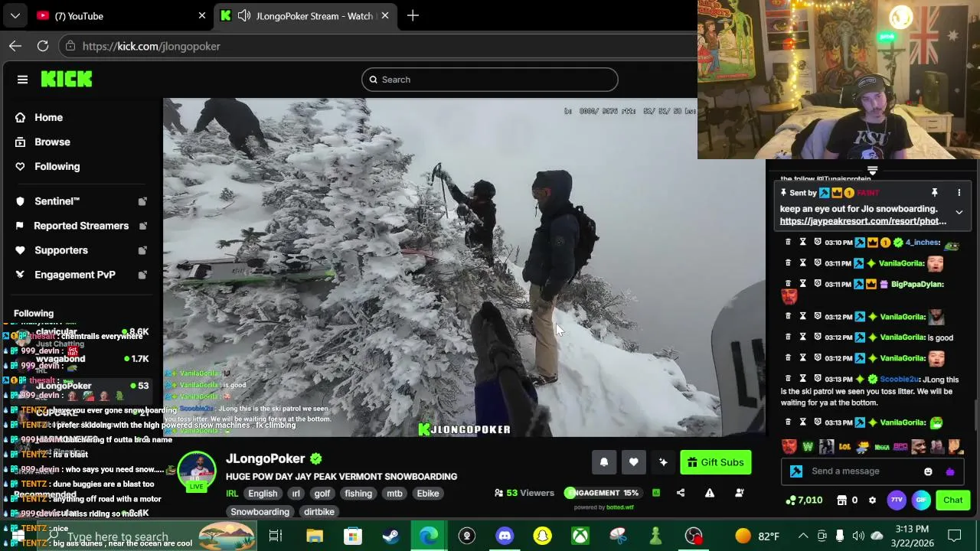Viewport: 980px width, 551px height.
Task: Click the purple icon in chat input
Action: tap(950, 471)
